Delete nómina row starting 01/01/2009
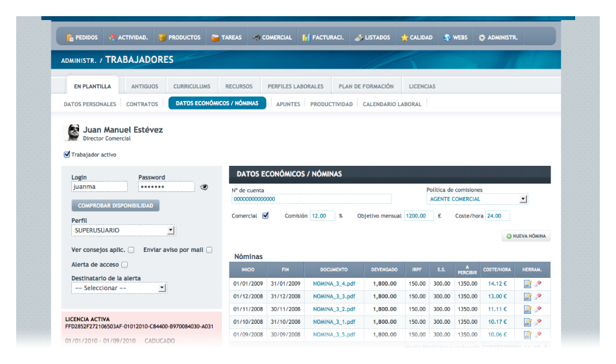The height and width of the screenshot is (364, 616). (x=538, y=284)
